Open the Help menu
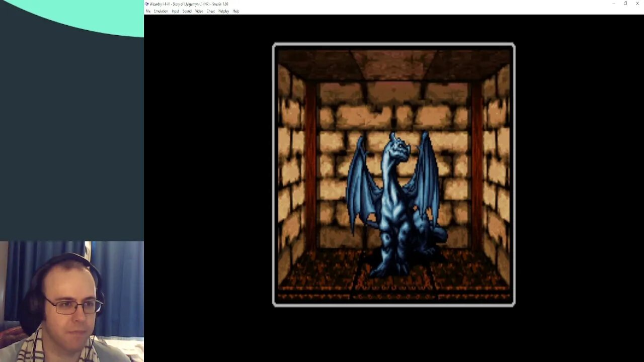Viewport: 644px width, 362px height. [236, 11]
